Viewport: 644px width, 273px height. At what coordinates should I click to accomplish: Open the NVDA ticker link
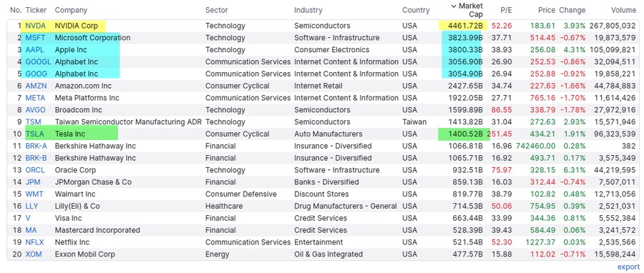(x=35, y=26)
